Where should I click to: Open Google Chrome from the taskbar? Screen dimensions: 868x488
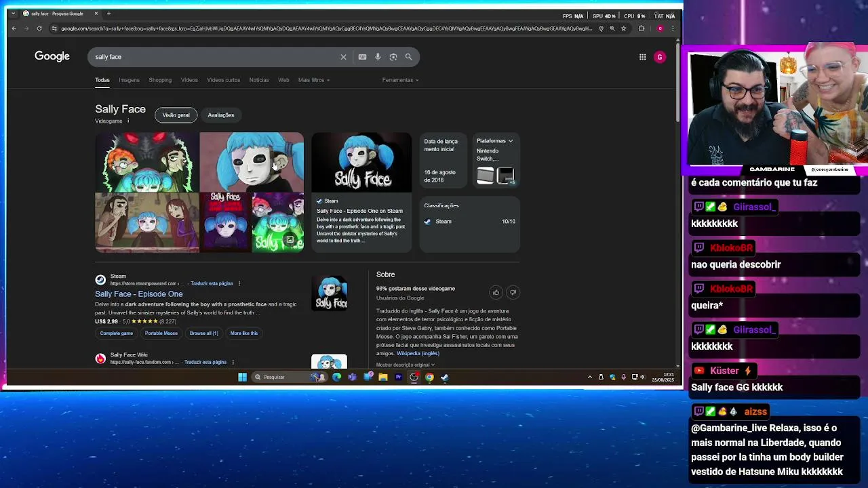pos(429,378)
